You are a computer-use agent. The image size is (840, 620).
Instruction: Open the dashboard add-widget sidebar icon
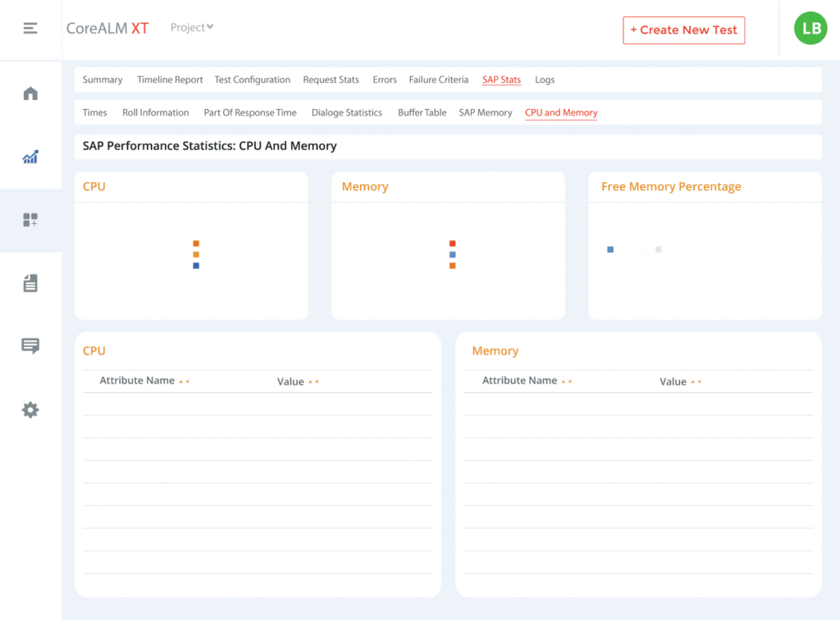(x=30, y=220)
